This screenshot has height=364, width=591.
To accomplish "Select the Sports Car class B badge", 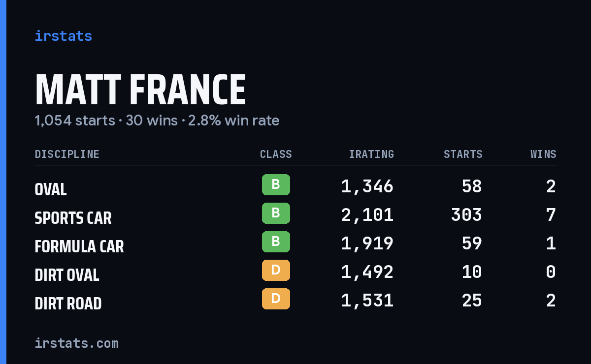I will [x=276, y=213].
